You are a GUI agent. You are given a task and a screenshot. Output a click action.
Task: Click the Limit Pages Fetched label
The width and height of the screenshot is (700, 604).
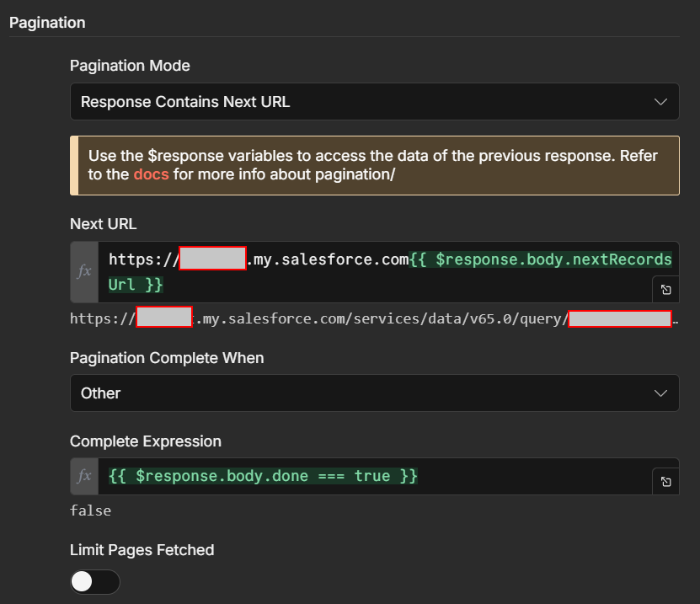142,550
